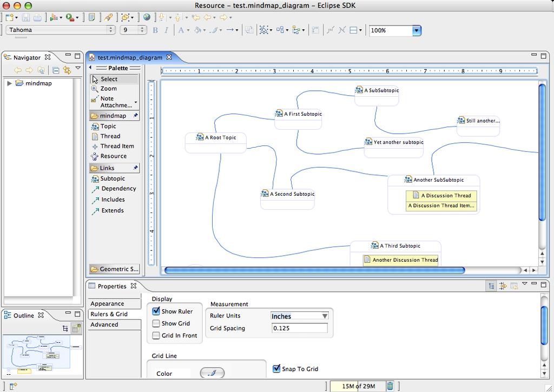This screenshot has height=392, width=554.
Task: Choose the Select tool in Palette
Action: coord(115,79)
